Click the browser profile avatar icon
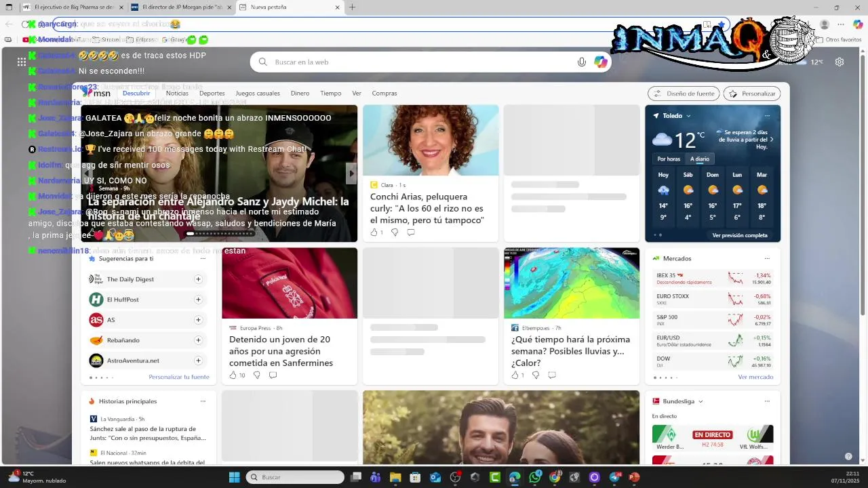The image size is (868, 488). point(825,24)
